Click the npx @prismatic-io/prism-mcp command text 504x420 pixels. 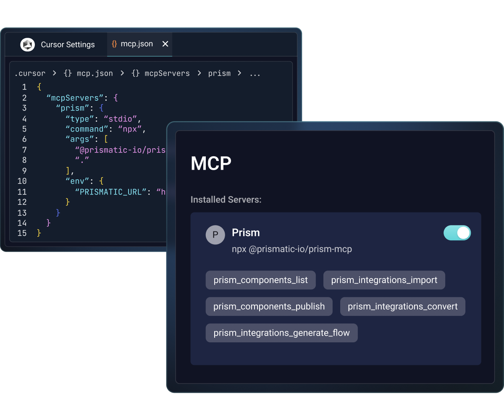(292, 249)
